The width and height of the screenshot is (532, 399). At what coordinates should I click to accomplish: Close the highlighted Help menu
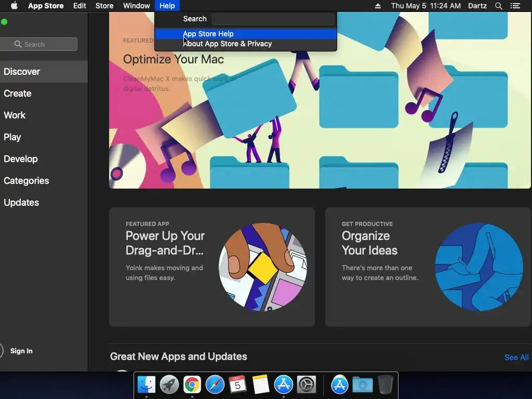(x=167, y=6)
